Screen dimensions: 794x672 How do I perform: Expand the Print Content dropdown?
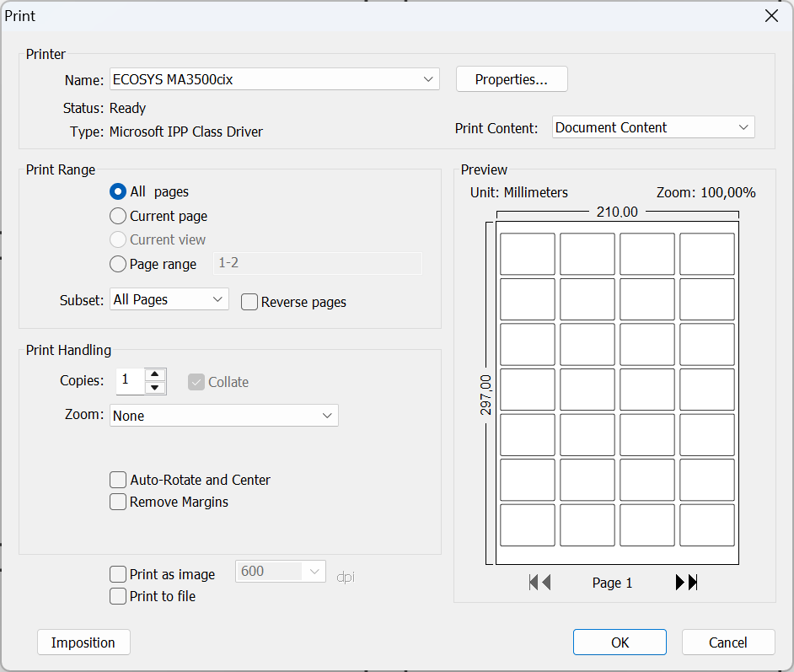pyautogui.click(x=653, y=127)
